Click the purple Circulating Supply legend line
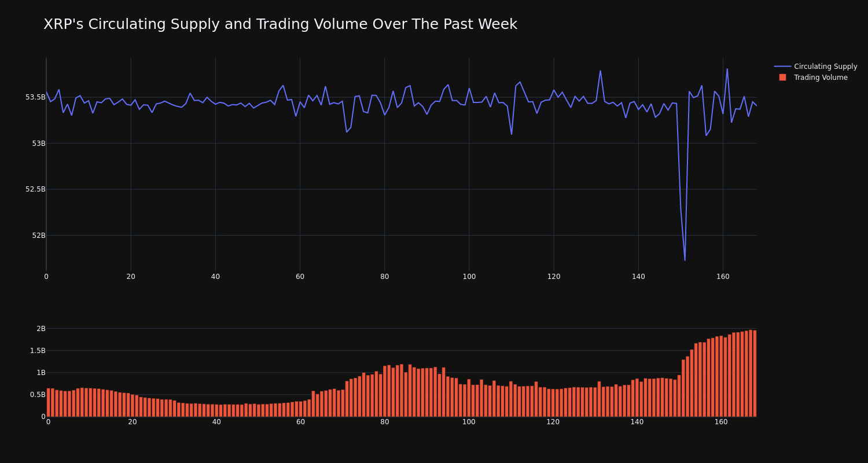Viewport: 868px width, 463px height. click(x=782, y=67)
